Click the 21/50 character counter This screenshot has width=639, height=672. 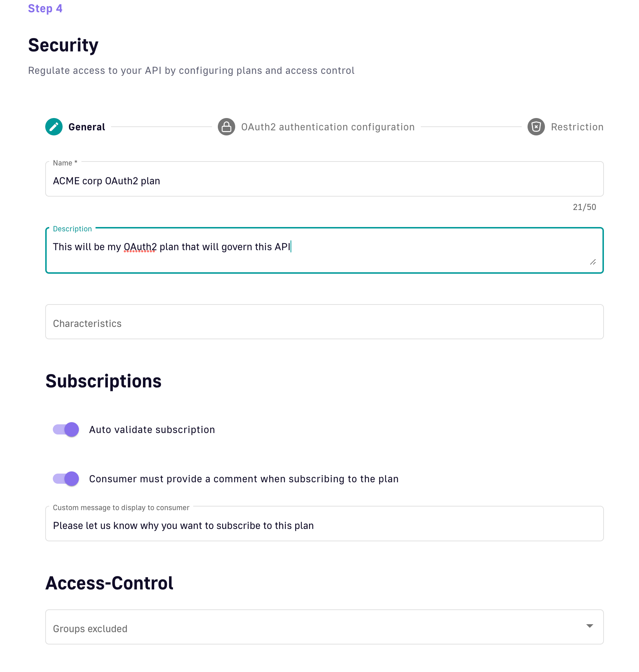pyautogui.click(x=584, y=207)
